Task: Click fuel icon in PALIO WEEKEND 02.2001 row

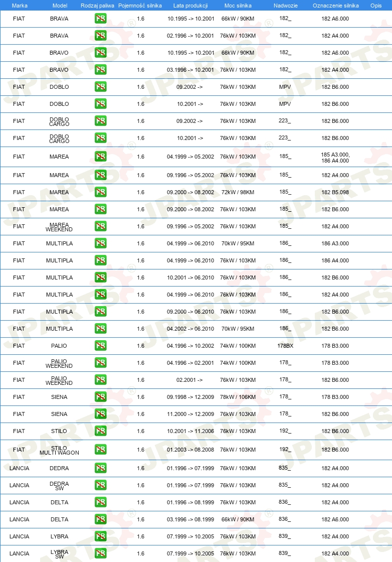Action: (x=101, y=380)
